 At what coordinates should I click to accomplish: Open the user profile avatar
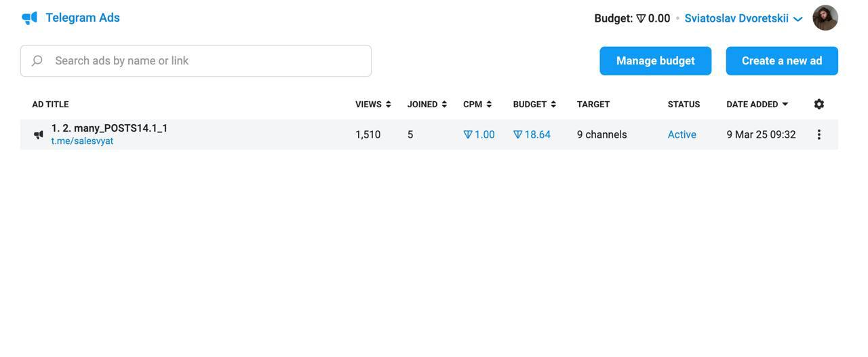point(825,18)
